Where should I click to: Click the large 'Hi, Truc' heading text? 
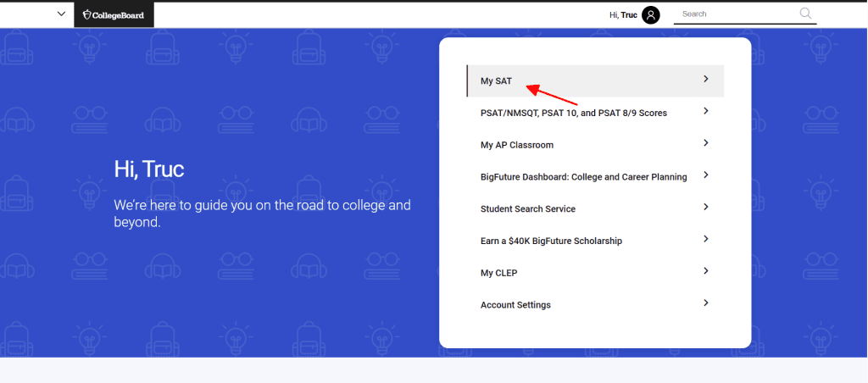pos(149,169)
